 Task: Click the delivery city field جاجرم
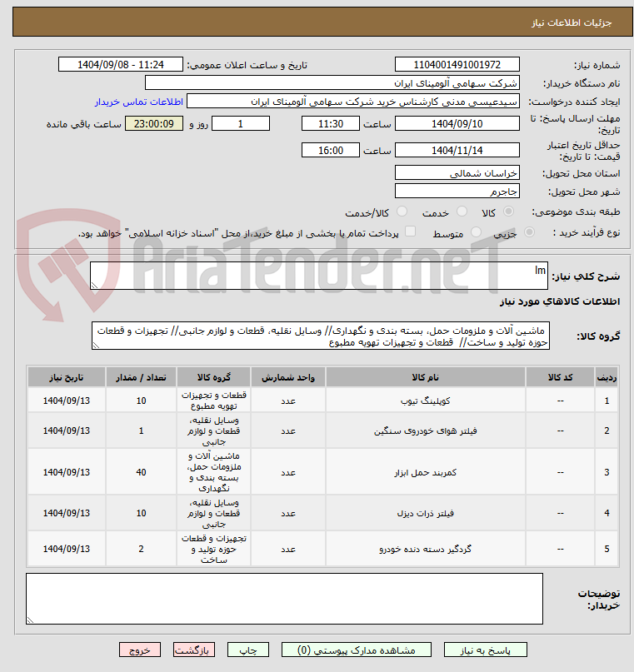[x=457, y=191]
